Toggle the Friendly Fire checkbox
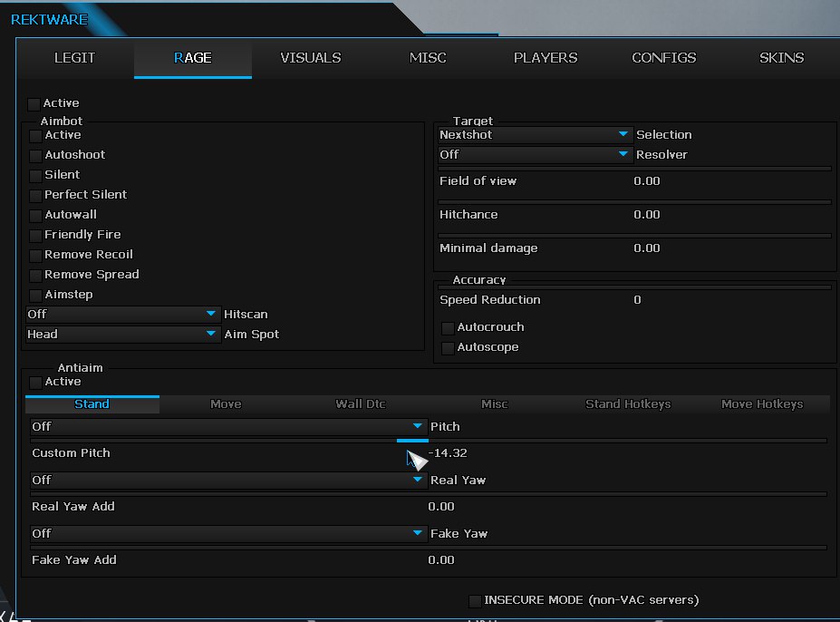 36,236
